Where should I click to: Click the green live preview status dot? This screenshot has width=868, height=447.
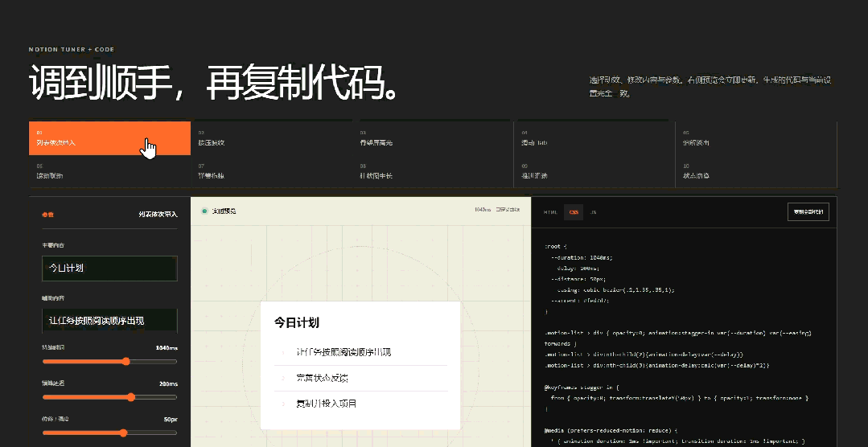point(205,211)
